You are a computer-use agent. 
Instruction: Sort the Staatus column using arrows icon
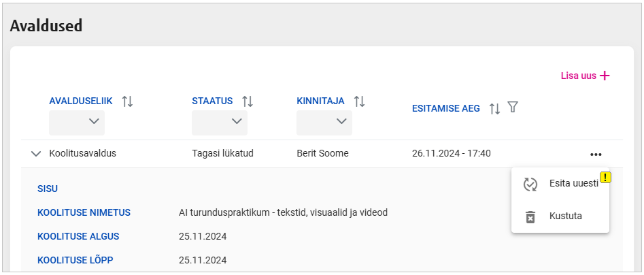pyautogui.click(x=248, y=101)
